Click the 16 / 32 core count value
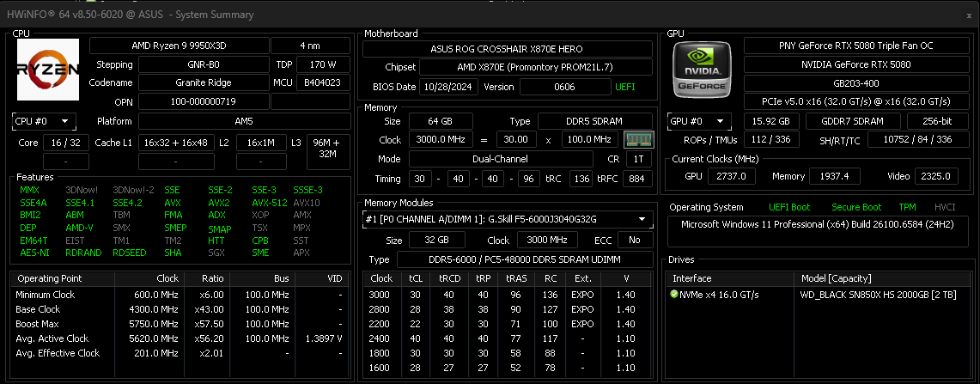 click(66, 143)
